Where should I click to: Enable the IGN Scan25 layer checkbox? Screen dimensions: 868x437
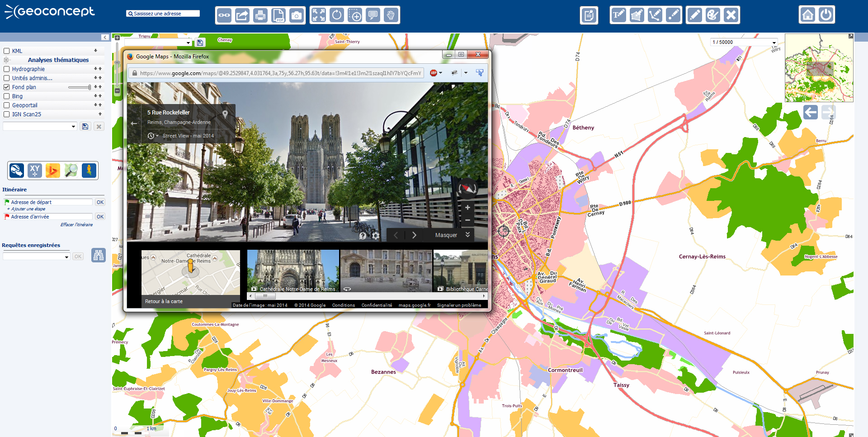pyautogui.click(x=7, y=114)
